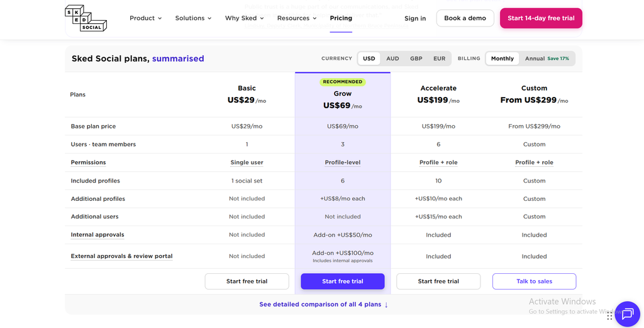Click the drag-handle dots beside chat bubble
644x328 pixels.
pos(609,315)
